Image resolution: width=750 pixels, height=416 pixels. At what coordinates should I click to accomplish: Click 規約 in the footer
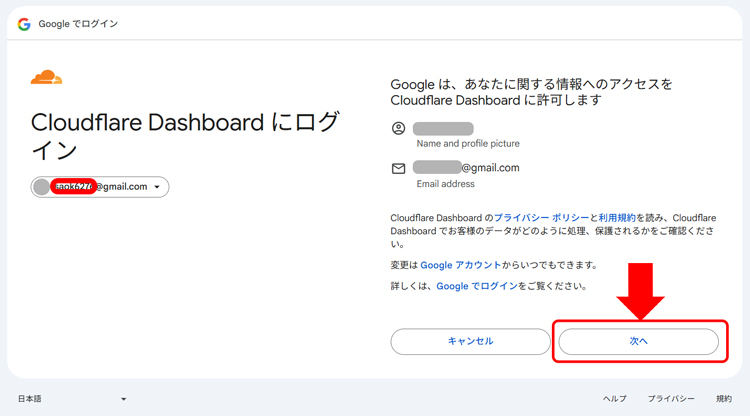(x=724, y=399)
